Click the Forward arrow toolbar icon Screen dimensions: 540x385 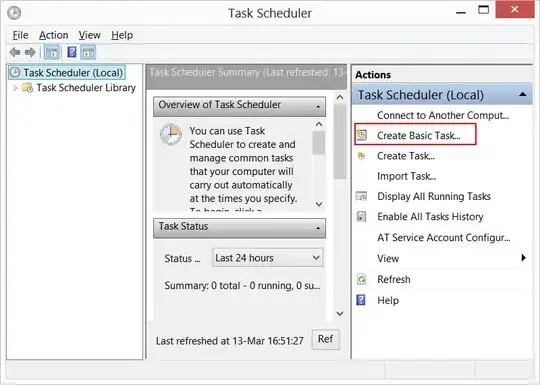pos(30,52)
